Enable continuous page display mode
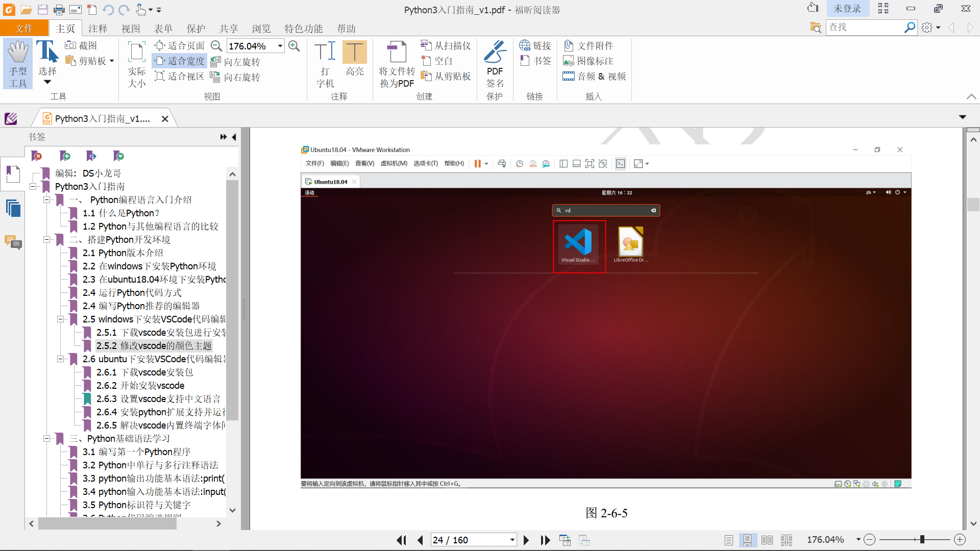This screenshot has width=980, height=551. pos(747,540)
